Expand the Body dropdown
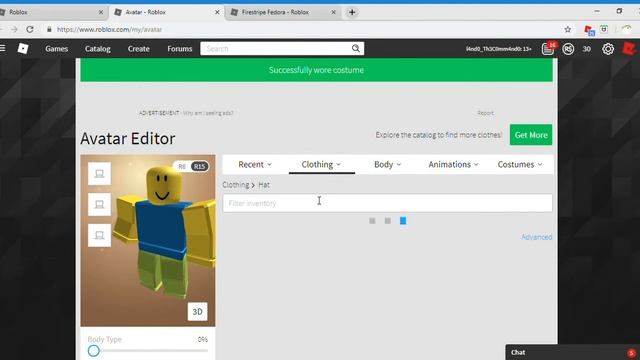640x360 pixels. click(x=387, y=164)
